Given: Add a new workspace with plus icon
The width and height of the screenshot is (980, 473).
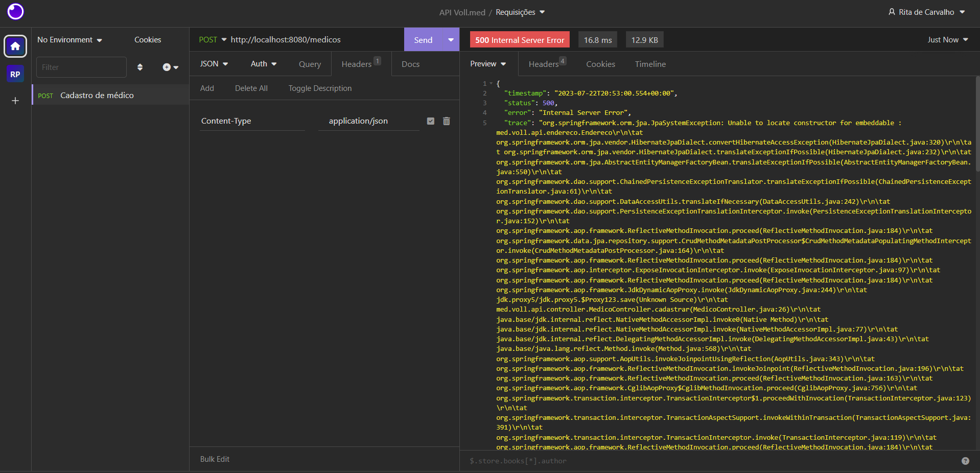Looking at the screenshot, I should [x=15, y=101].
